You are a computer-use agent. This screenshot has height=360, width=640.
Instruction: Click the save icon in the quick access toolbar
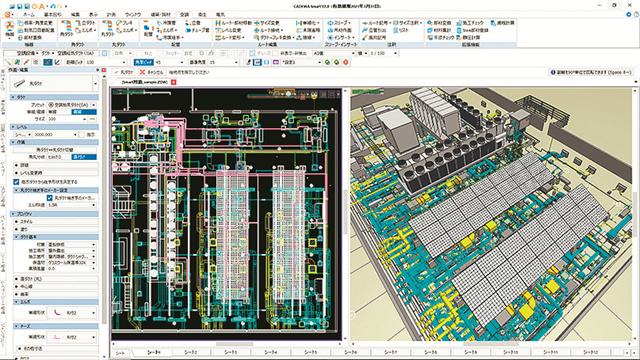pos(20,7)
